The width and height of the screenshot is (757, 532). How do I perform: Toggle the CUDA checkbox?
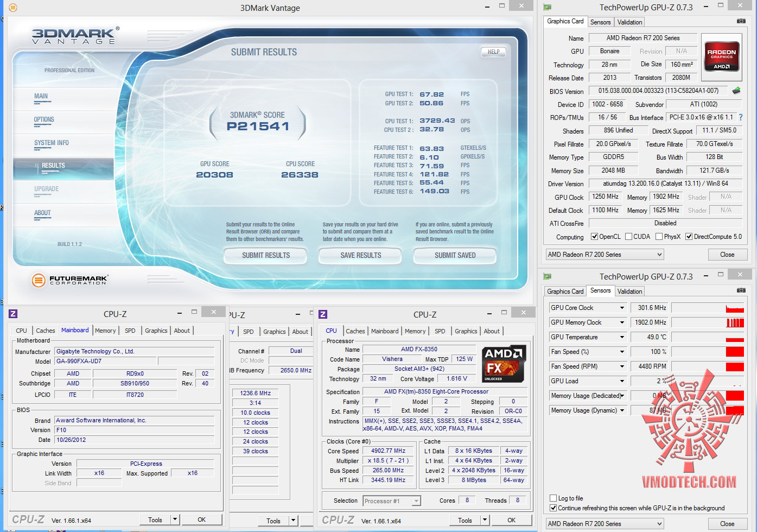point(628,237)
